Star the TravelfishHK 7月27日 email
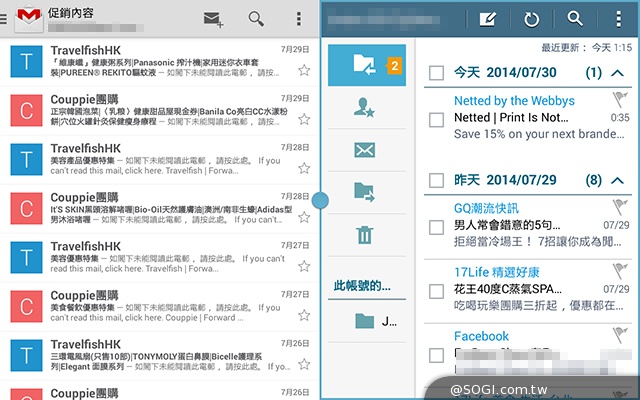The width and height of the screenshot is (640, 400). (304, 266)
